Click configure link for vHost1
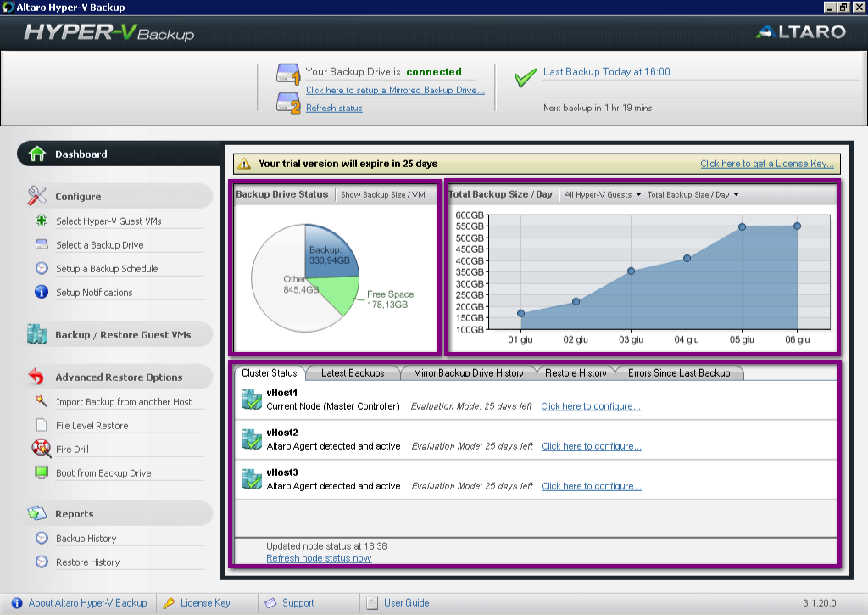 click(591, 406)
